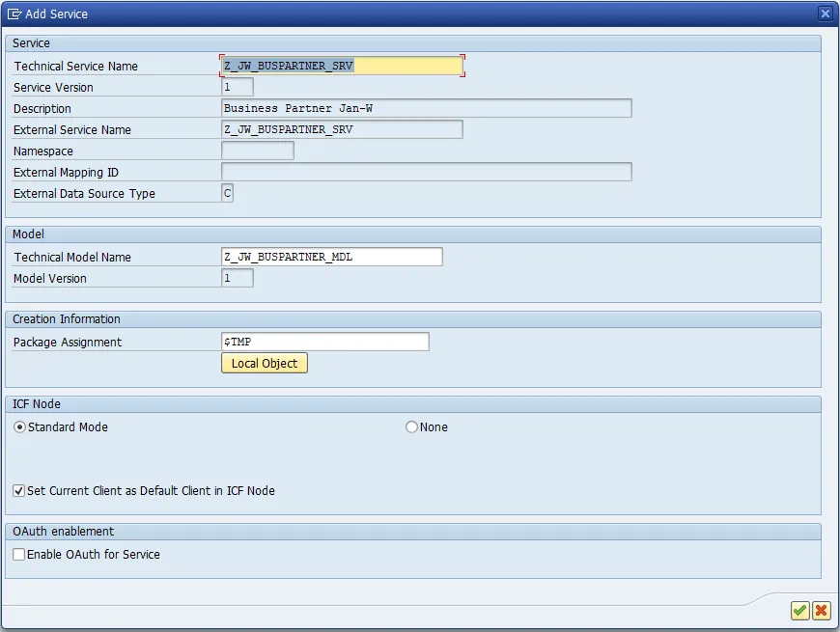Click the Technical Service Name field
Viewport: 840px width, 632px height.
(x=342, y=66)
